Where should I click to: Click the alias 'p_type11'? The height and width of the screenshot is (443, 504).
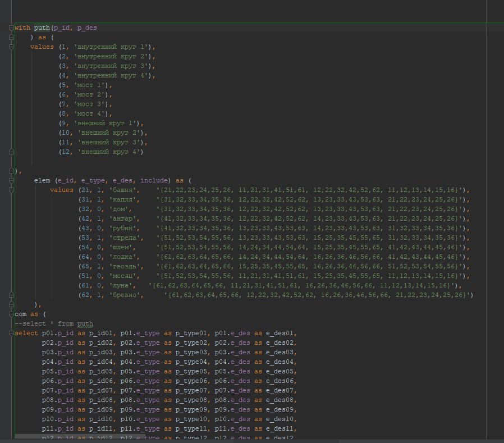pos(191,428)
